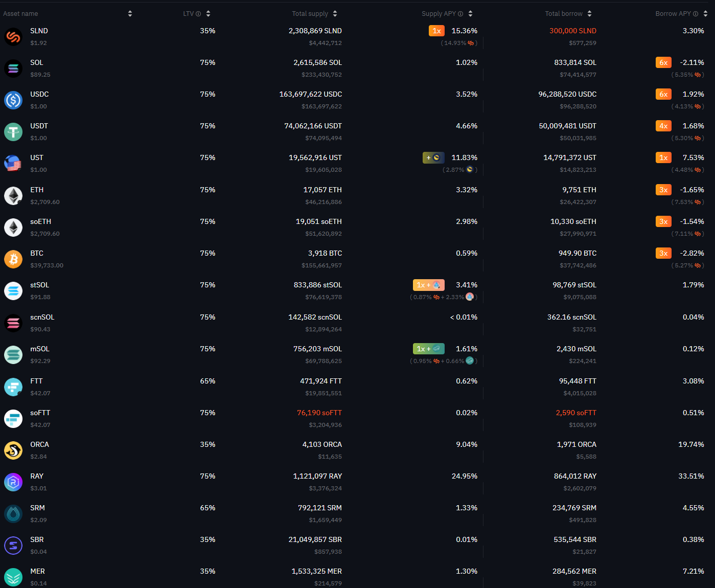
Task: Click the USDC coin icon
Action: [x=13, y=100]
